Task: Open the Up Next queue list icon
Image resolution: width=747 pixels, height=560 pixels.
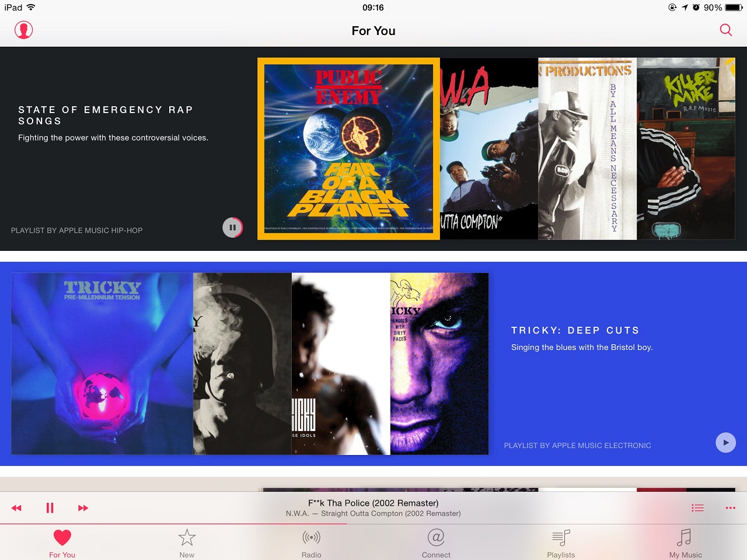Action: click(x=697, y=508)
